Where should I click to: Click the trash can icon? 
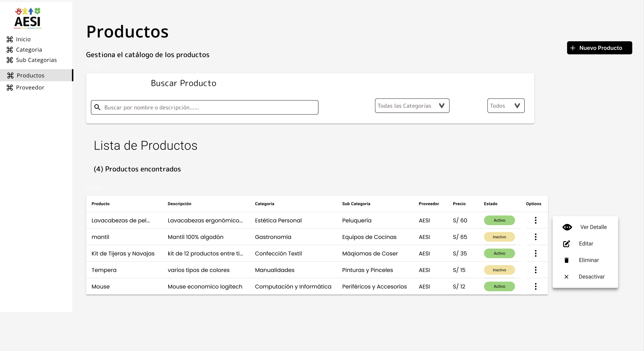(567, 260)
